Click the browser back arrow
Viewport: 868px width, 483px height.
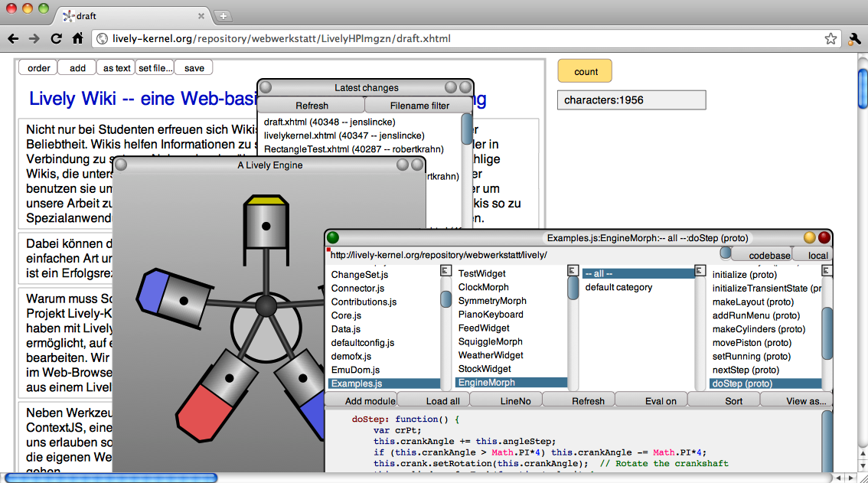13,38
